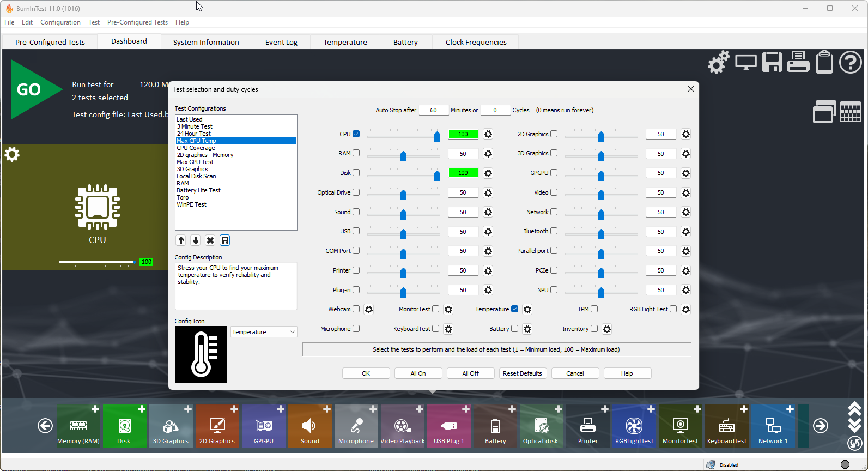The image size is (868, 471).
Task: Open the Config Icon dropdown
Action: point(264,332)
